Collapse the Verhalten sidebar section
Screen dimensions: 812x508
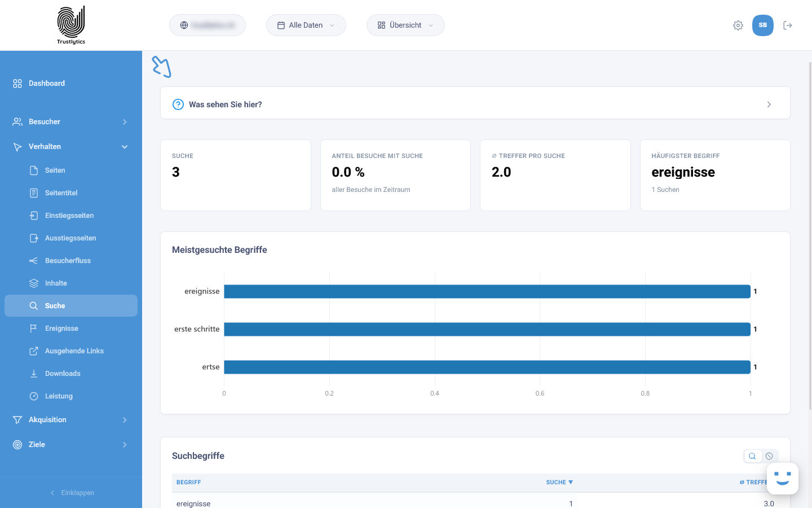[x=71, y=147]
